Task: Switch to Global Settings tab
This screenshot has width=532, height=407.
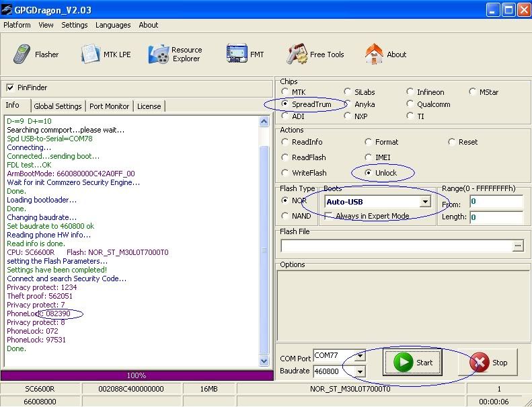Action: (58, 106)
